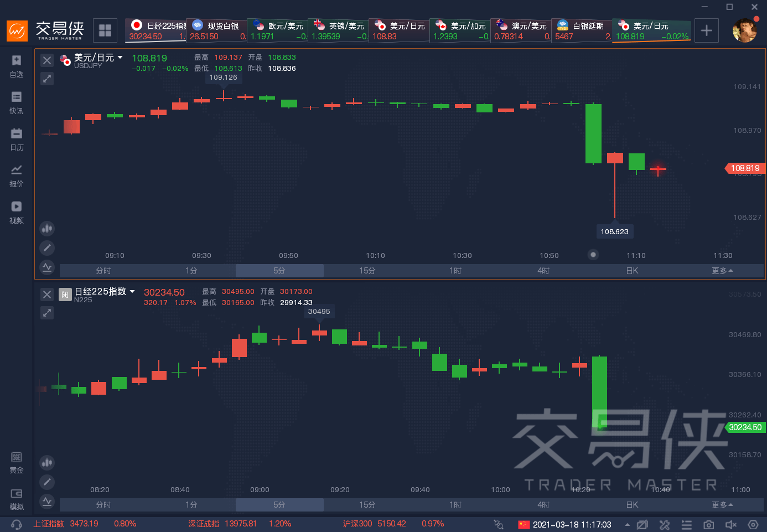
Task: Select 日K timeframe in N225 chart
Action: (x=632, y=505)
